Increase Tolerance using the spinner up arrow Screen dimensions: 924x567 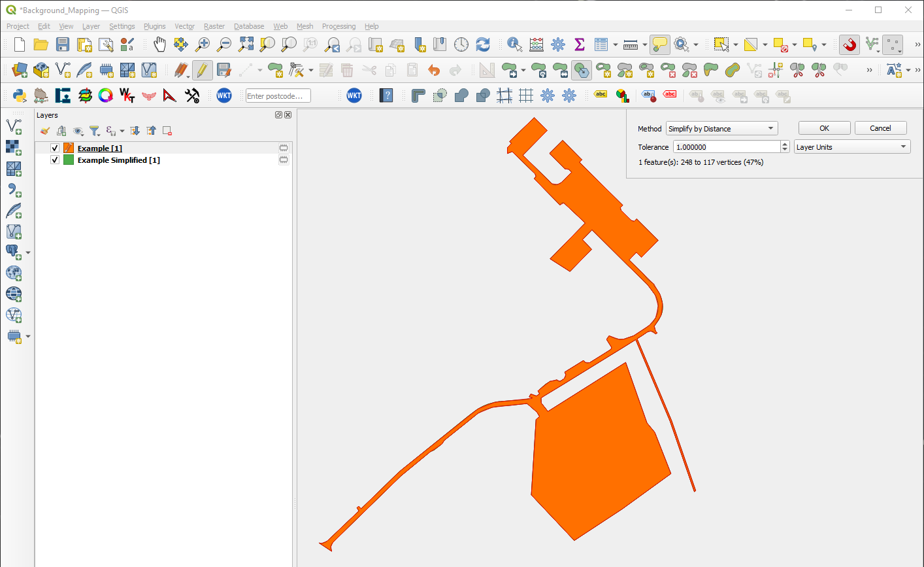pos(784,143)
